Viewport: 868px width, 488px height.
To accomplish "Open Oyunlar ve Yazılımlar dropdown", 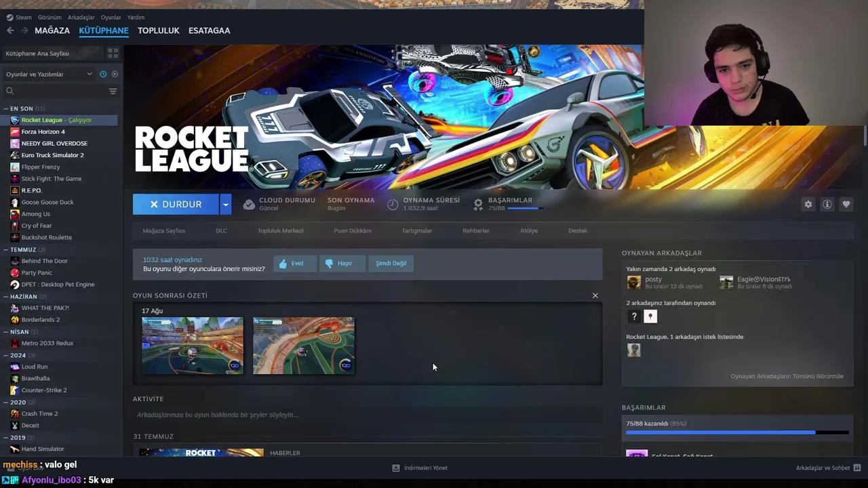I will tap(48, 74).
